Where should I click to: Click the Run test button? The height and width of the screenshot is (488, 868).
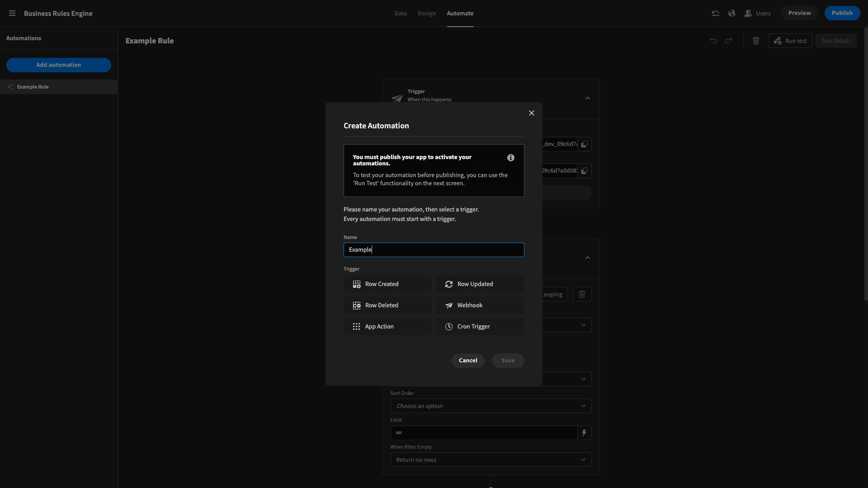click(790, 41)
